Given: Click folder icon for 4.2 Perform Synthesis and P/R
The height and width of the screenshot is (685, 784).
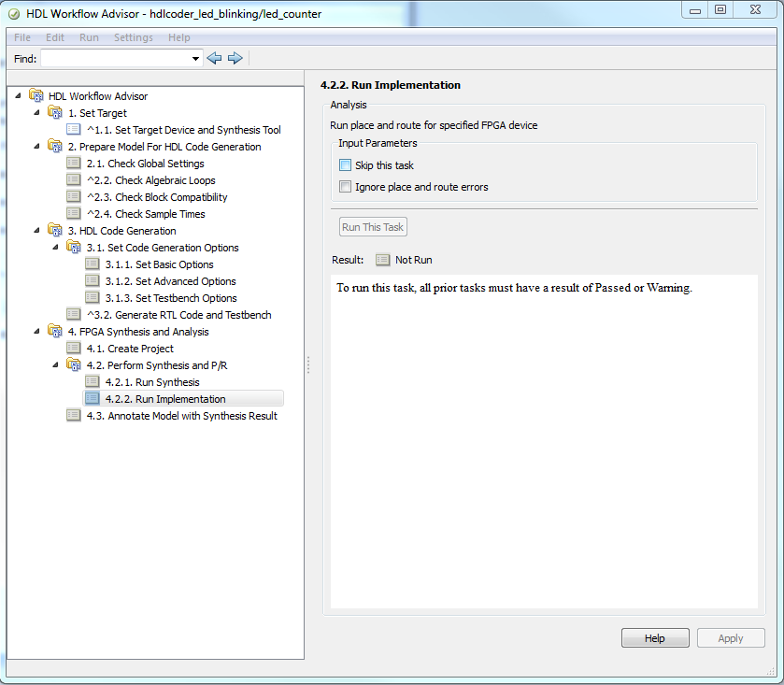Looking at the screenshot, I should (x=74, y=364).
